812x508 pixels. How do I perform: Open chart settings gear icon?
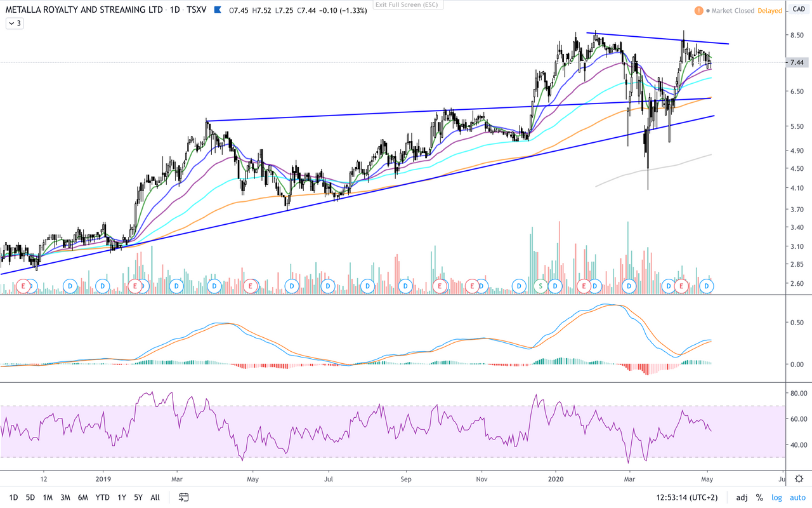point(799,479)
